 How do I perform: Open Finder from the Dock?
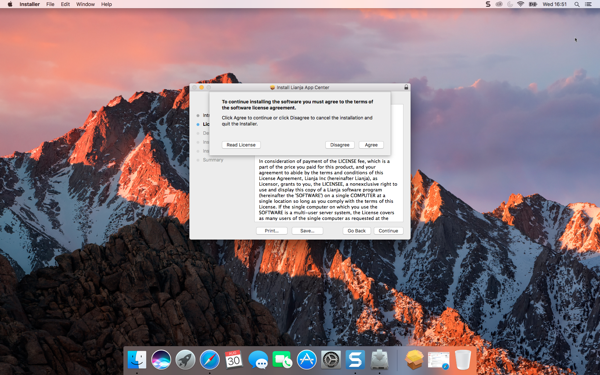[137, 360]
